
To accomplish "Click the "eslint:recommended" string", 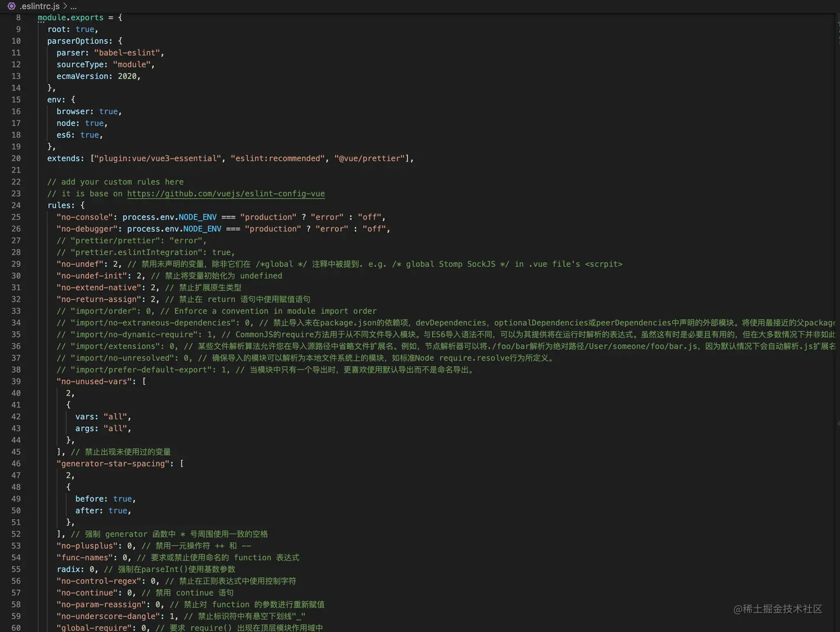I will [x=277, y=158].
